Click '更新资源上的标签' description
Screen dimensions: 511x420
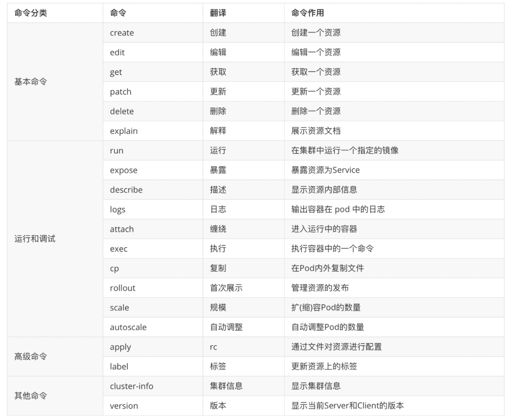click(324, 366)
